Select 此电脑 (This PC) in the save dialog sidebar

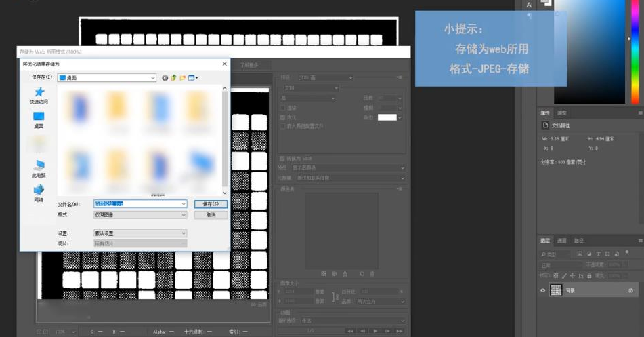pyautogui.click(x=39, y=169)
